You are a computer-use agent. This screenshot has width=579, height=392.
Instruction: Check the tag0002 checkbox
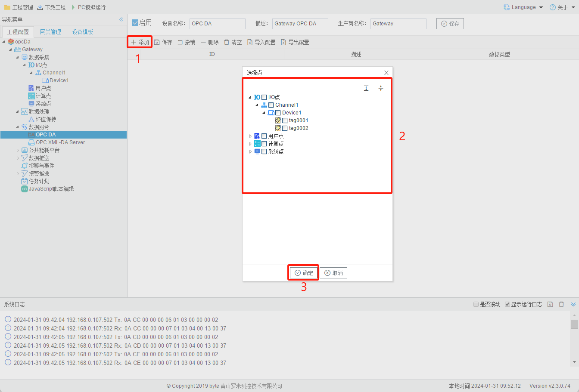point(285,128)
